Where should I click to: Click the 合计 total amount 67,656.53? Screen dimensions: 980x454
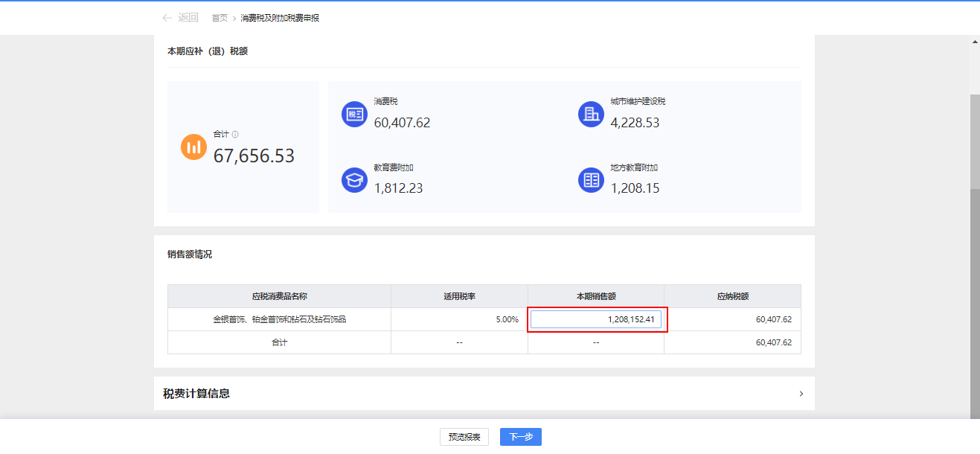tap(254, 156)
